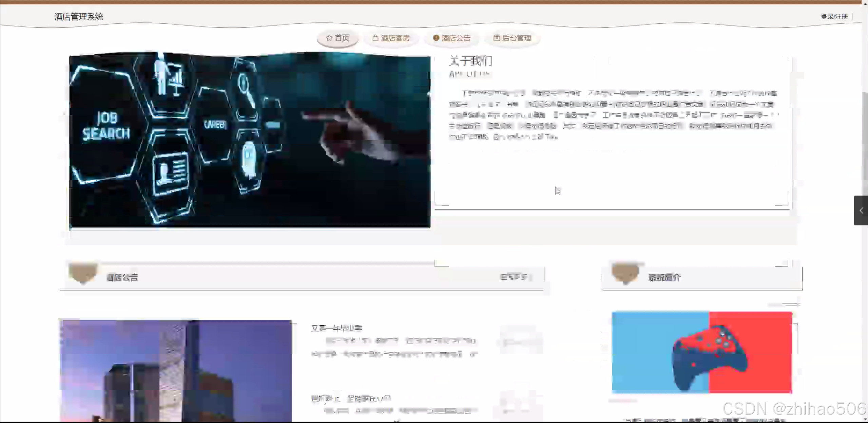The height and width of the screenshot is (423, 868).
Task: Click the star icon beside 首页
Action: pos(329,38)
